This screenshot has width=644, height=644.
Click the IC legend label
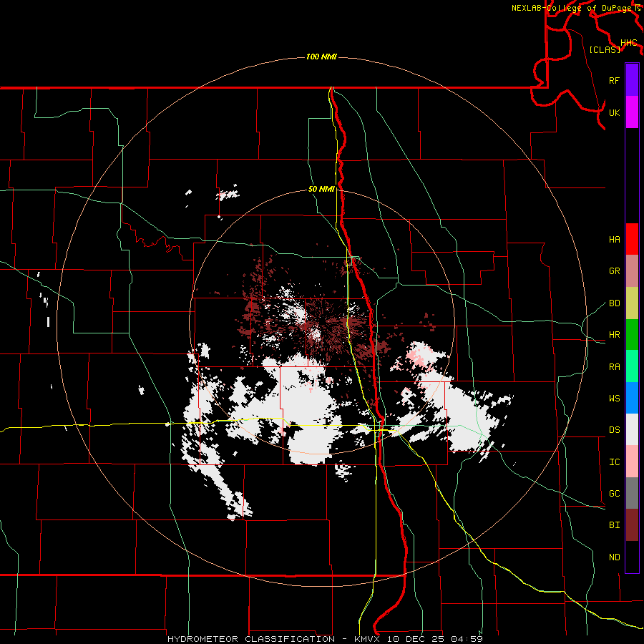coord(614,462)
